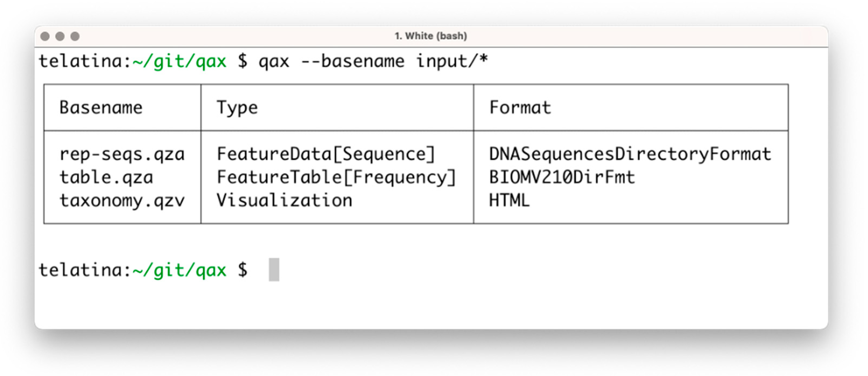Image resolution: width=868 pixels, height=376 pixels.
Task: Click the window title '1. White (bash)'
Action: pos(431,36)
